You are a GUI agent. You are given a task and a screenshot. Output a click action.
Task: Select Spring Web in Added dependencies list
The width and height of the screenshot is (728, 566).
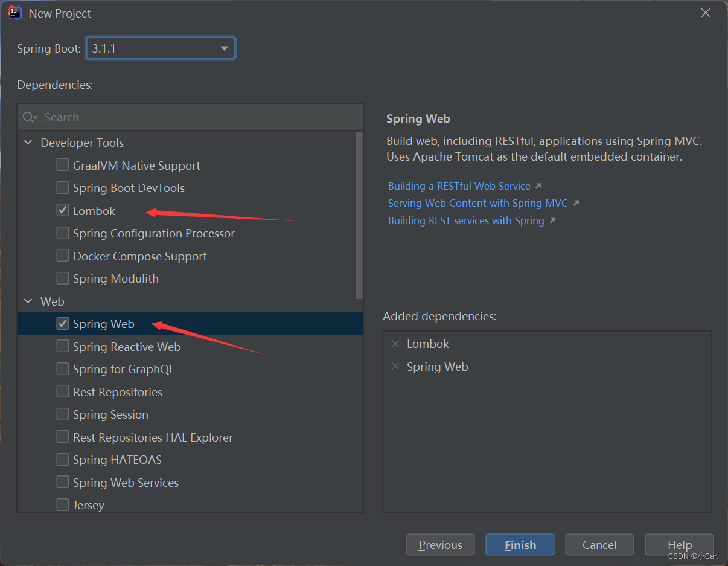pos(437,367)
